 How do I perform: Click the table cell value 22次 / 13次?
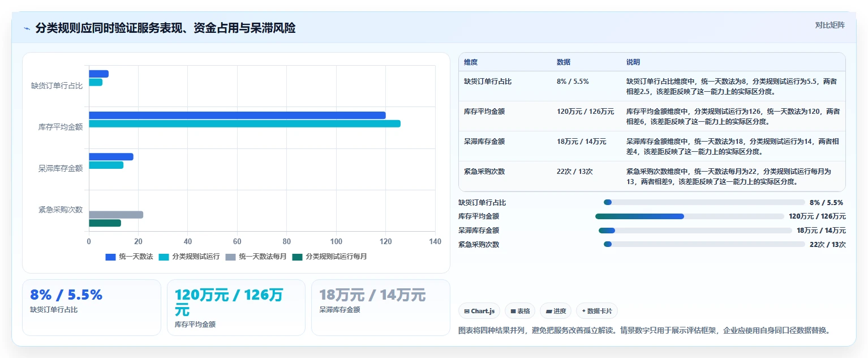[x=574, y=172]
